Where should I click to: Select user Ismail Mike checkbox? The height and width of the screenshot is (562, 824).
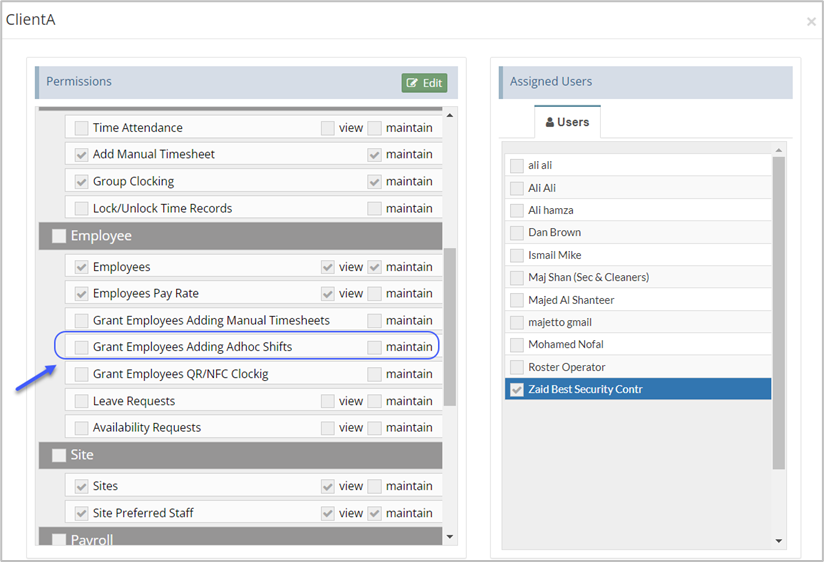click(517, 256)
